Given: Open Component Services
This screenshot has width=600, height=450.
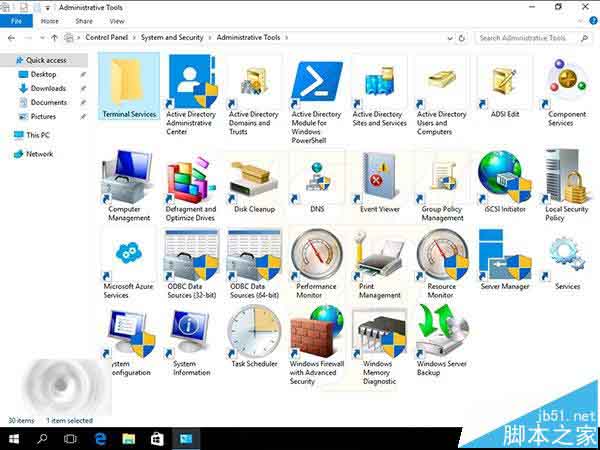Looking at the screenshot, I should (567, 91).
